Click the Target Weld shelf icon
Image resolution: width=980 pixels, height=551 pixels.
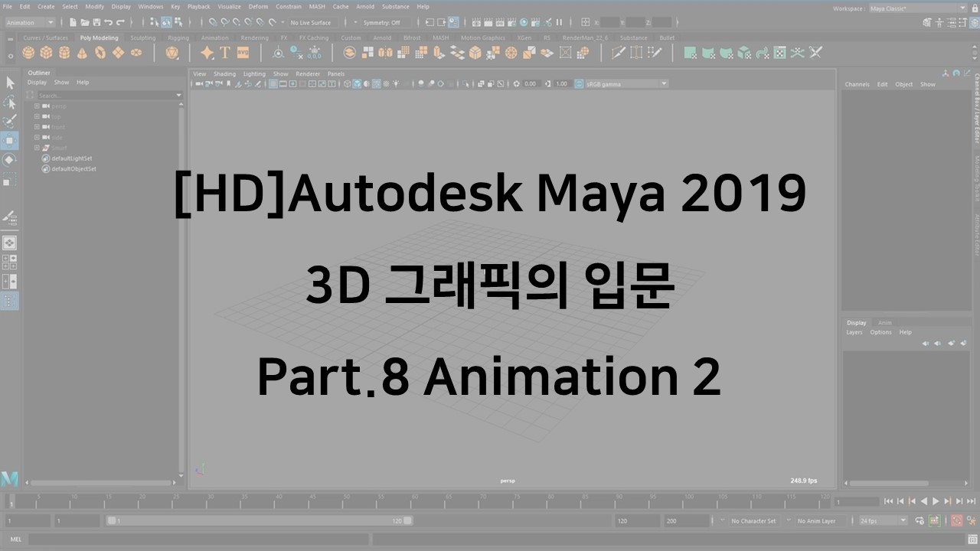[636, 53]
